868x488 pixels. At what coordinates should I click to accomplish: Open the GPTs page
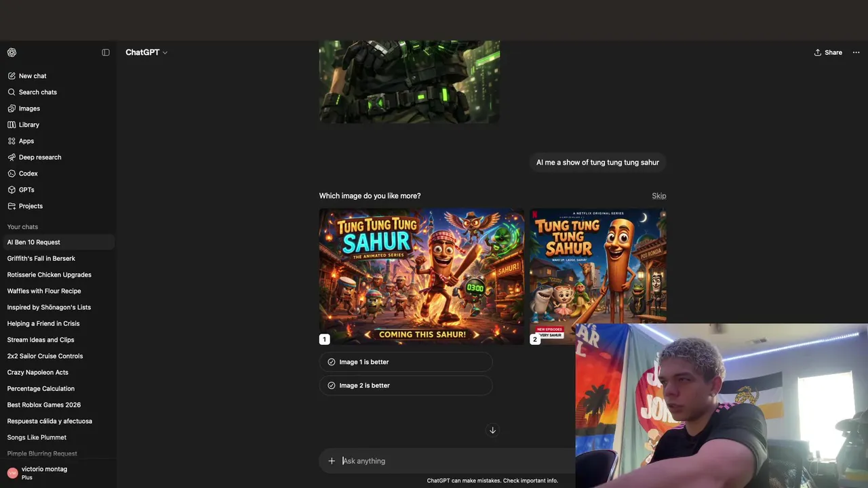point(58,190)
